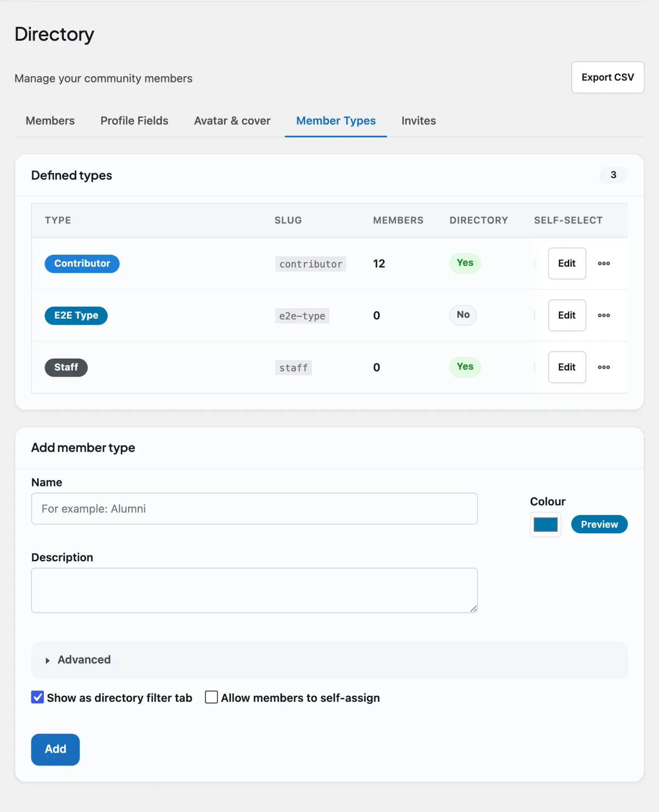Edit the Staff member type

[567, 367]
